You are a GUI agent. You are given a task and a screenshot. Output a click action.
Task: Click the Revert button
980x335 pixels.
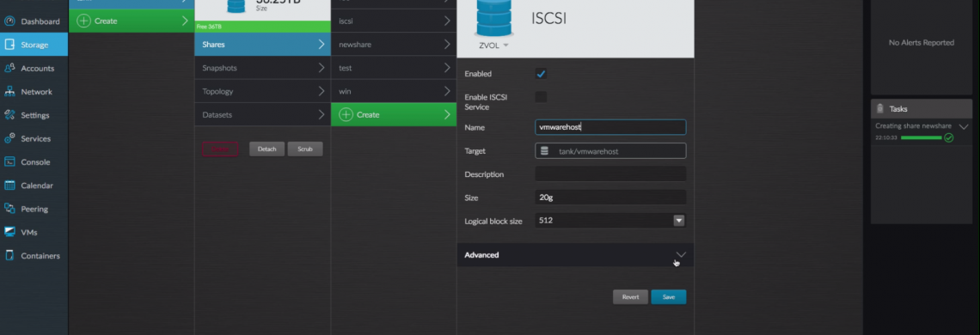coord(631,297)
